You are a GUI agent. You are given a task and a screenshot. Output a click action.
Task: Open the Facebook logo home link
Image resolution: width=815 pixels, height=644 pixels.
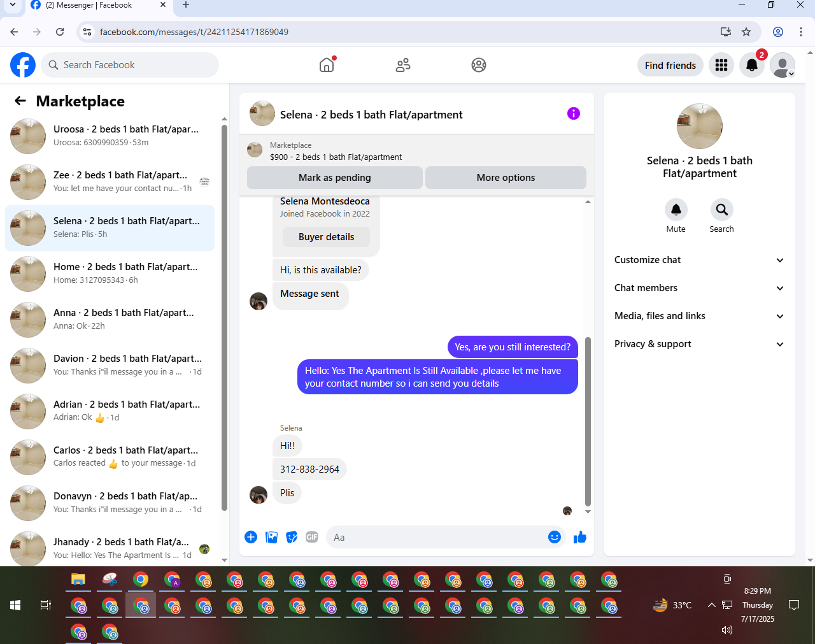point(23,65)
